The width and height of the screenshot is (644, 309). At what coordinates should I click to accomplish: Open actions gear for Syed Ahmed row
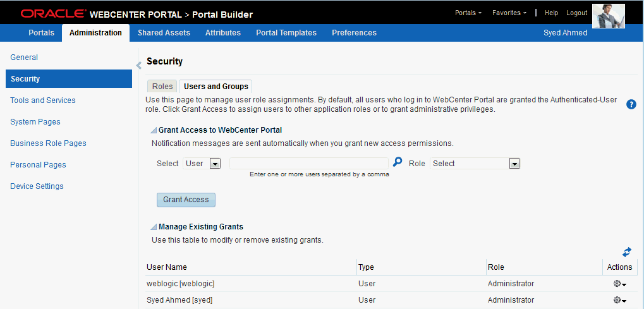tap(619, 300)
